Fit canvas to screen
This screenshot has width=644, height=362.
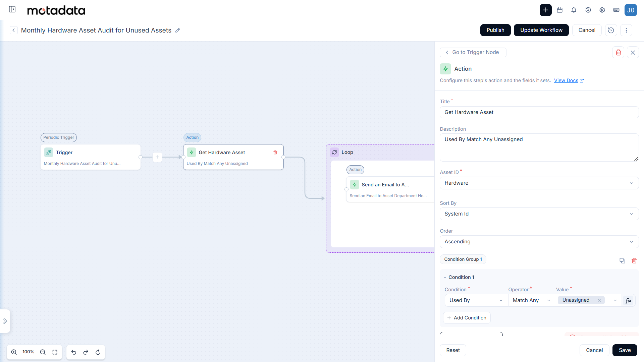[x=55, y=352]
